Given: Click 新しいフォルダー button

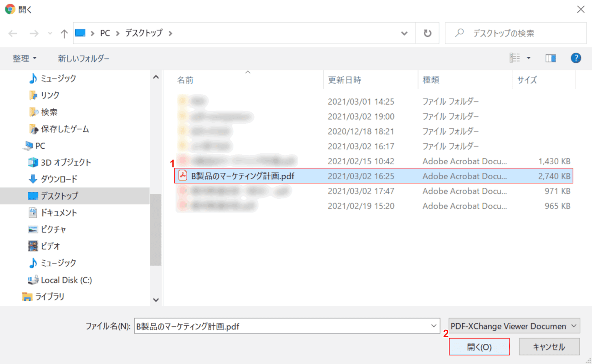Looking at the screenshot, I should pos(84,58).
